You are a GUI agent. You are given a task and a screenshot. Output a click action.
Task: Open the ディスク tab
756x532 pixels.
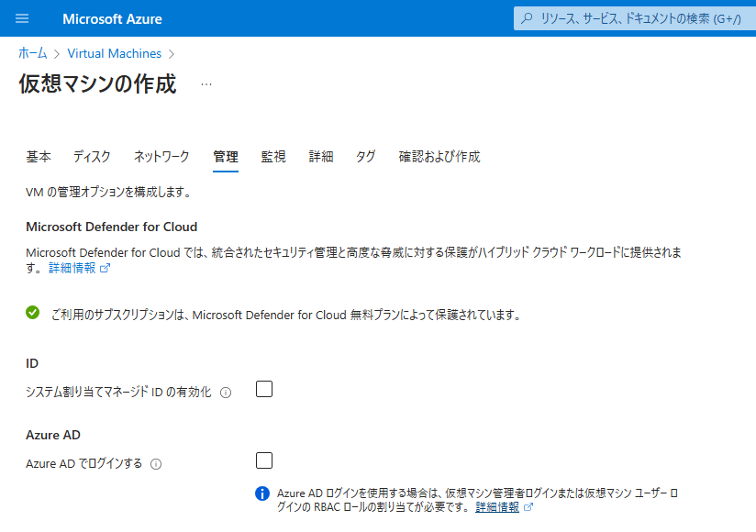(92, 157)
